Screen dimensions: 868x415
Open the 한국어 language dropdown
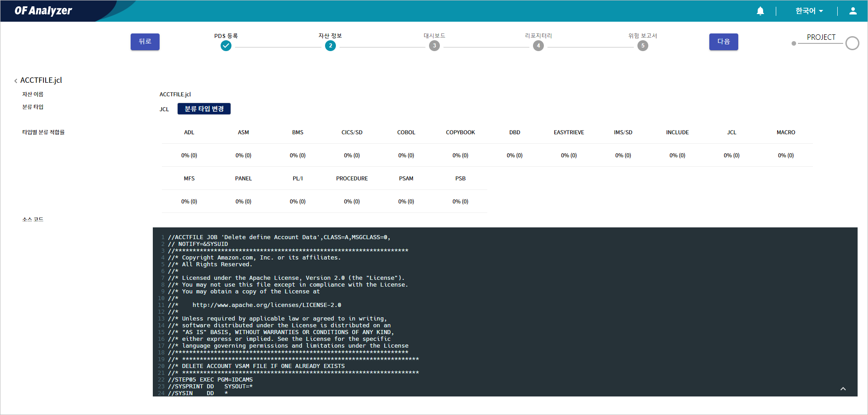(x=809, y=11)
